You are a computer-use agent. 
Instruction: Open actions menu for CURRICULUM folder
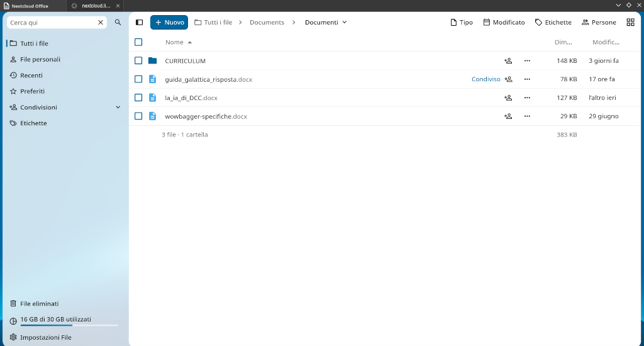pyautogui.click(x=527, y=61)
